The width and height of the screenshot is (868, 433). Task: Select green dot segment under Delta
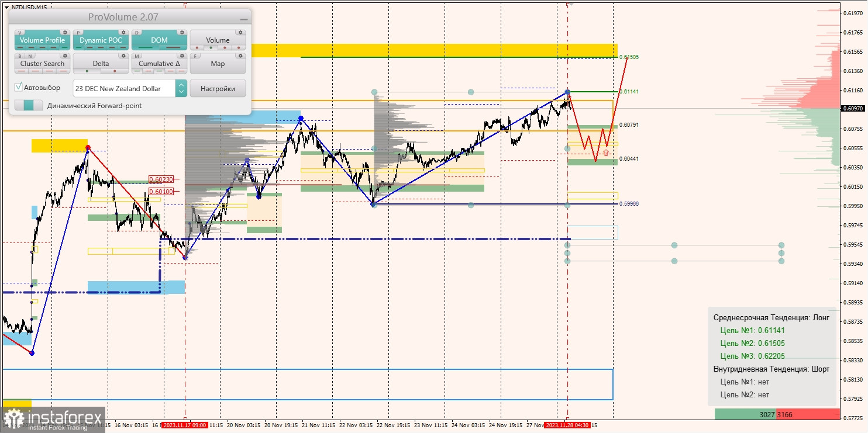(87, 71)
